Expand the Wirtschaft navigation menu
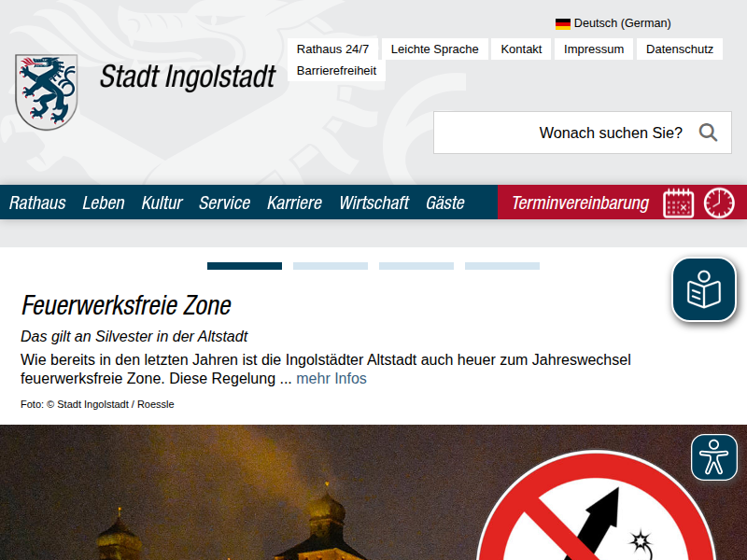 click(x=373, y=203)
